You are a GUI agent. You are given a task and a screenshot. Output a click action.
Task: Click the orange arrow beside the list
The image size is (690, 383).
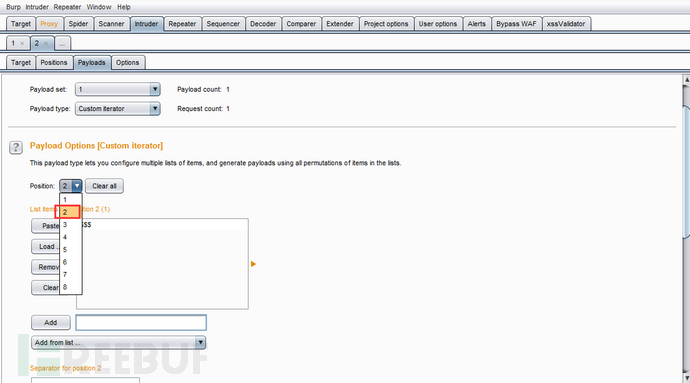pyautogui.click(x=253, y=264)
